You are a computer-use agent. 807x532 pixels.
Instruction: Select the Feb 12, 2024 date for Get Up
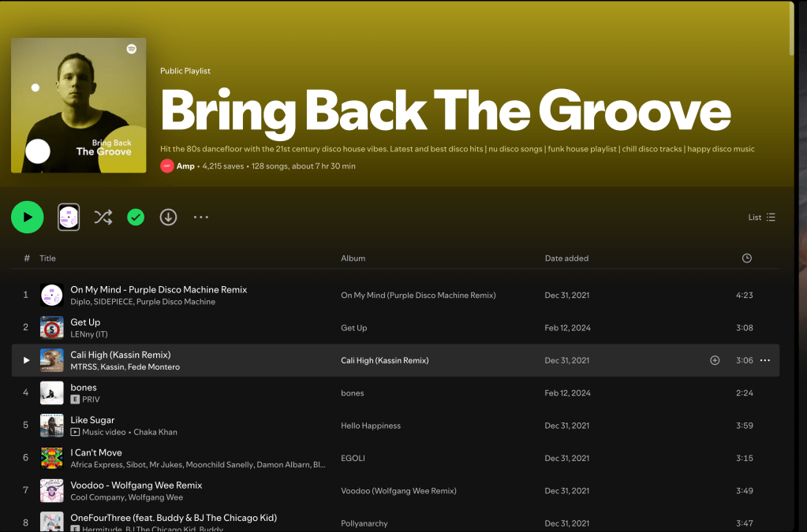click(x=568, y=328)
